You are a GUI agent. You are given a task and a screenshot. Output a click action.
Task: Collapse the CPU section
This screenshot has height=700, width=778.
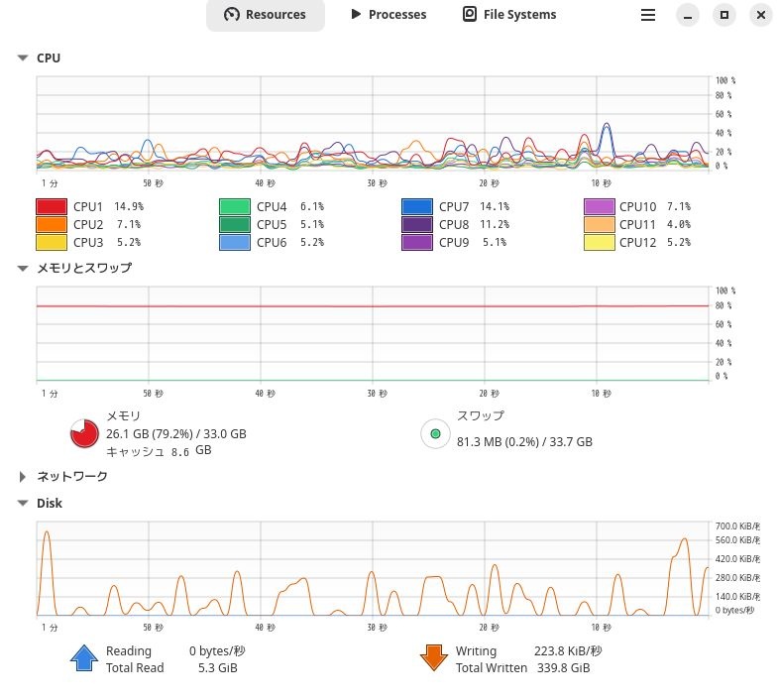[22, 58]
